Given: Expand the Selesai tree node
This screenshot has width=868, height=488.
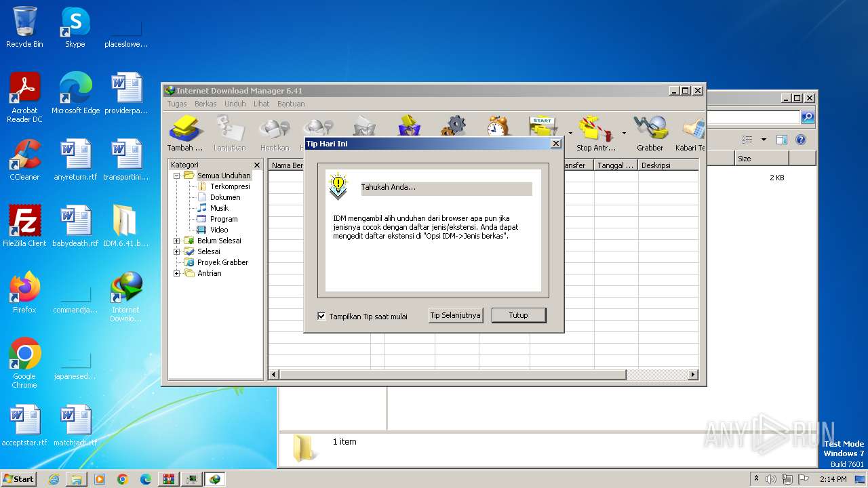Looking at the screenshot, I should click(x=177, y=251).
